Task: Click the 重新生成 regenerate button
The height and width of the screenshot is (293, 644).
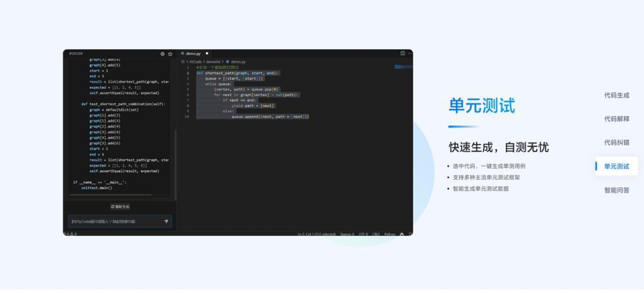Action: (x=120, y=207)
